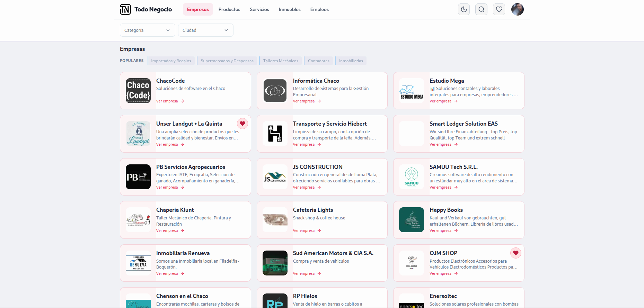Open the Ciudad dropdown
644x308 pixels.
pyautogui.click(x=205, y=30)
